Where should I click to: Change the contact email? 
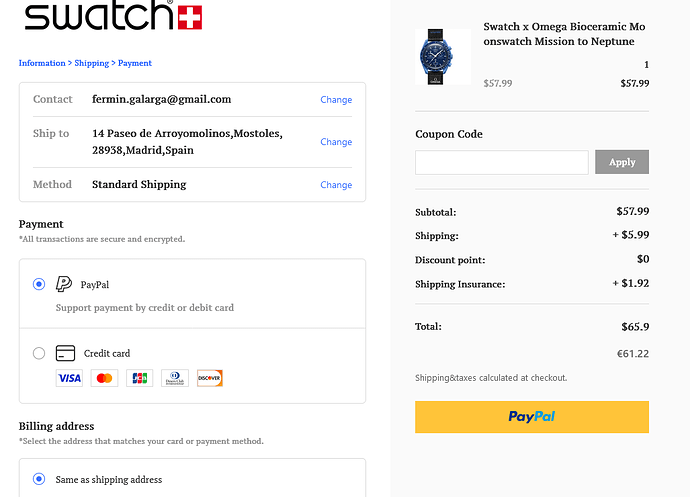tap(336, 100)
